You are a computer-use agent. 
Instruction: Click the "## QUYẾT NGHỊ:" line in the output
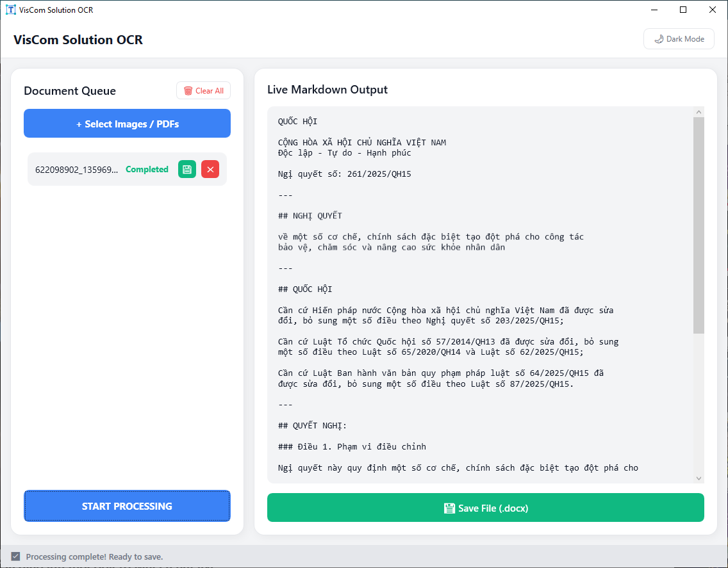tap(312, 426)
